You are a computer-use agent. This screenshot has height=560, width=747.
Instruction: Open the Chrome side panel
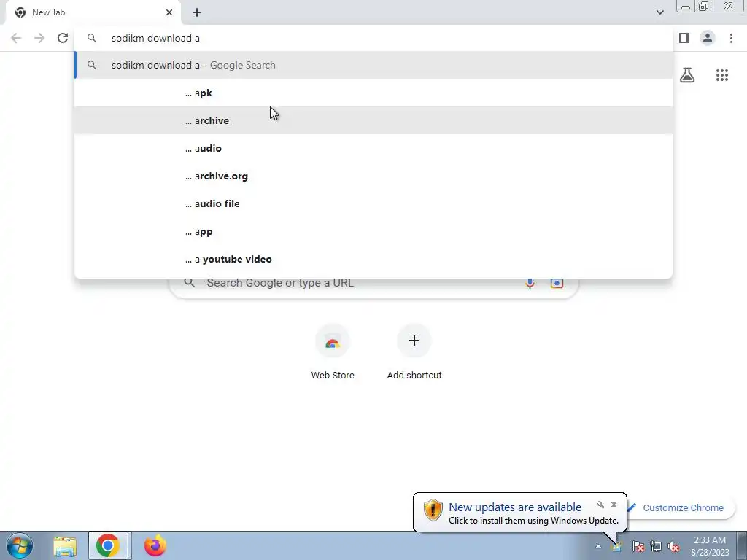pos(684,38)
